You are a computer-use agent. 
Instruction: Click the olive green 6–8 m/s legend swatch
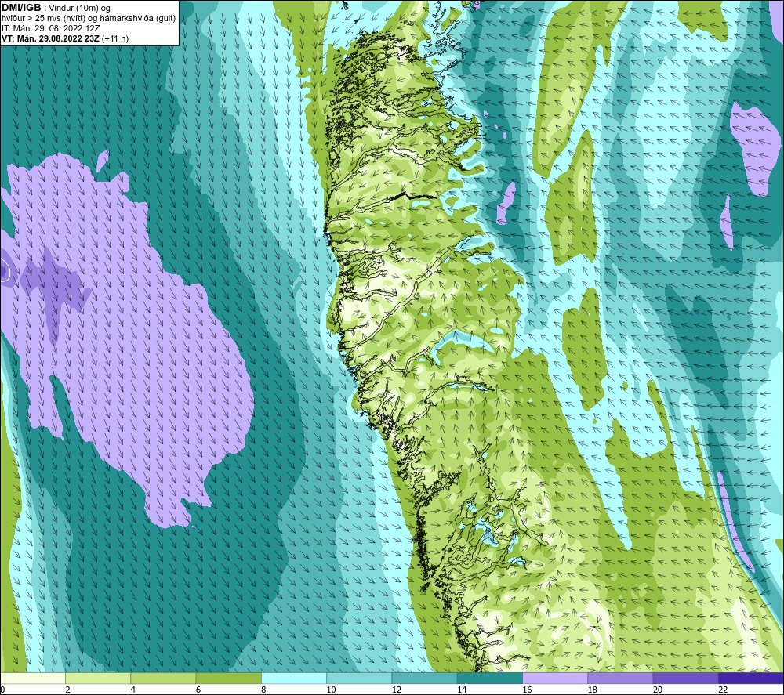click(228, 679)
